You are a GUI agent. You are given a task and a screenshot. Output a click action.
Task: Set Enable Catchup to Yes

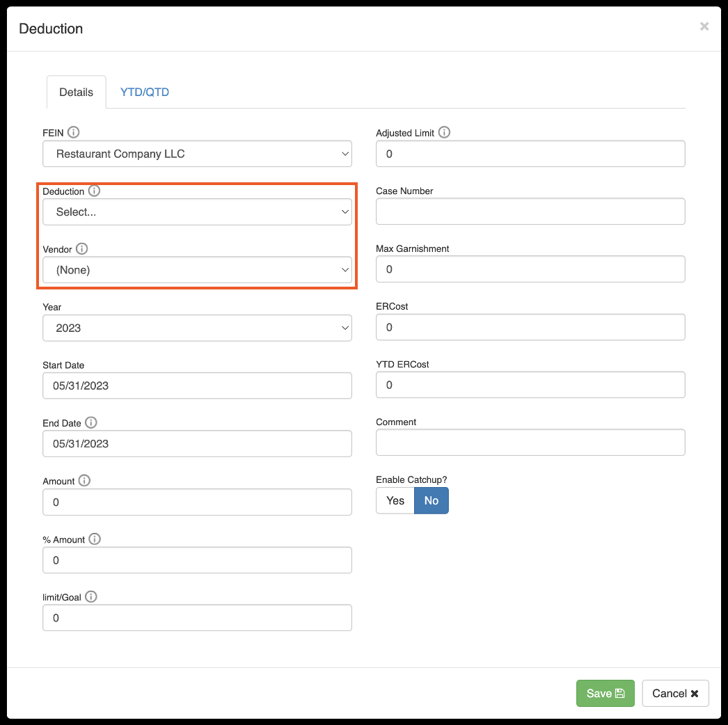[395, 501]
